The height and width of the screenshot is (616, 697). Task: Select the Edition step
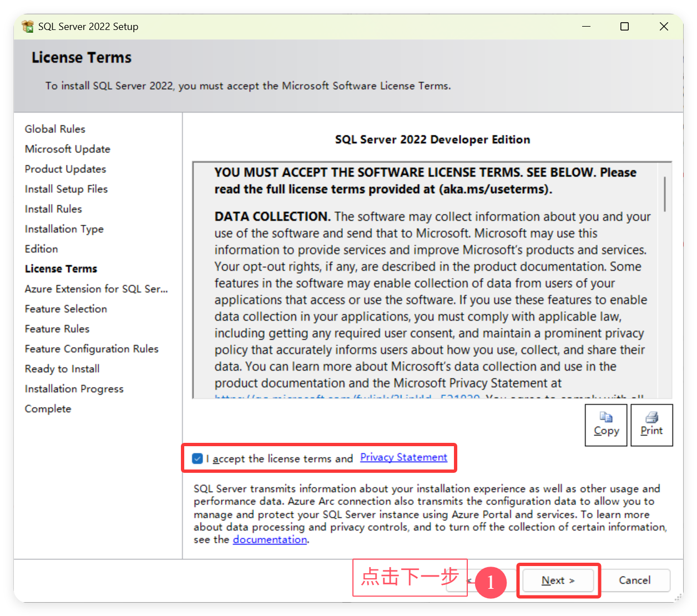(42, 249)
